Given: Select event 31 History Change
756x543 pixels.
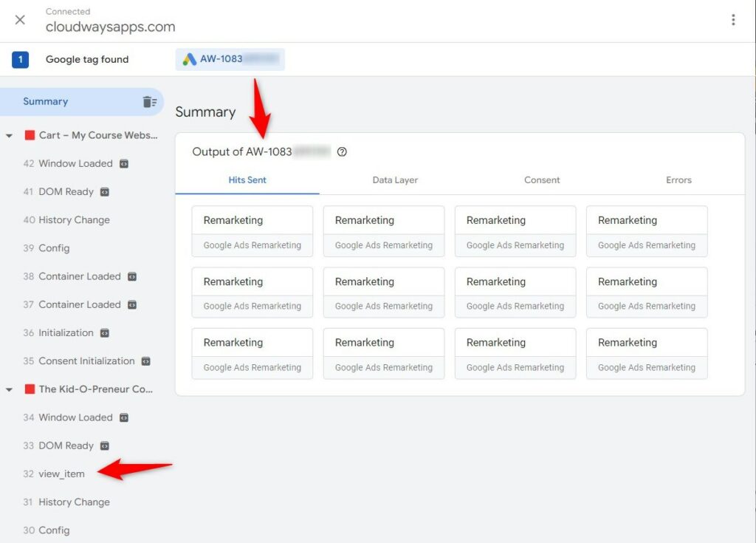Looking at the screenshot, I should pos(66,502).
